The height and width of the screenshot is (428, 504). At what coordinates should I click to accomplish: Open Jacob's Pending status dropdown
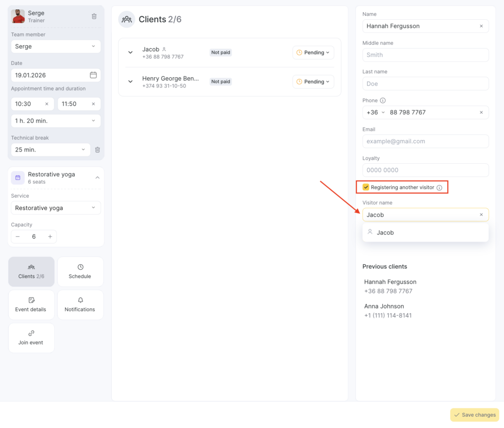[x=313, y=53]
